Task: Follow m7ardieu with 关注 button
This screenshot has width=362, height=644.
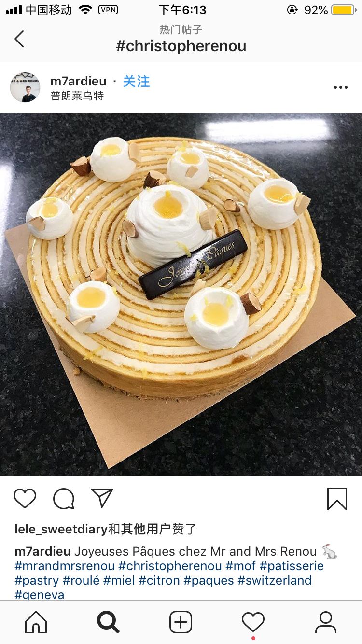Action: pos(137,81)
